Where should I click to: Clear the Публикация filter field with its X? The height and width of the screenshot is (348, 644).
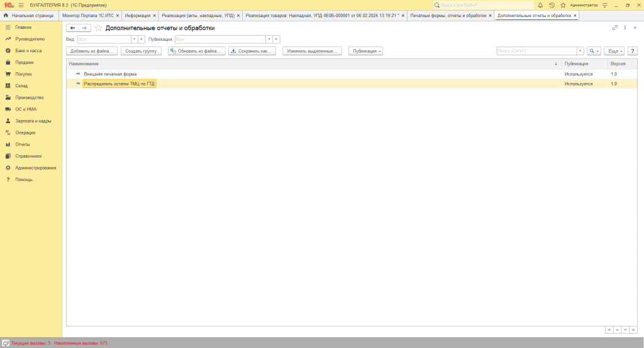[x=277, y=40]
